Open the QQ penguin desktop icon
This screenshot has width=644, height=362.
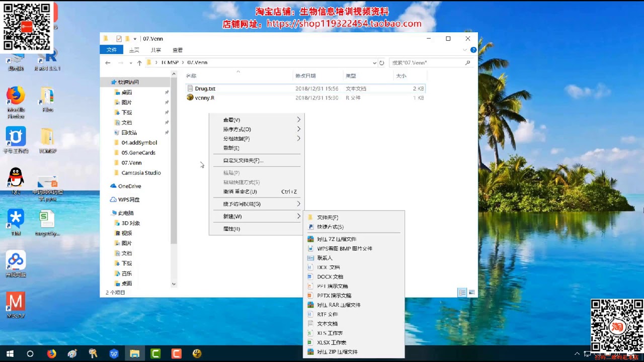(16, 180)
